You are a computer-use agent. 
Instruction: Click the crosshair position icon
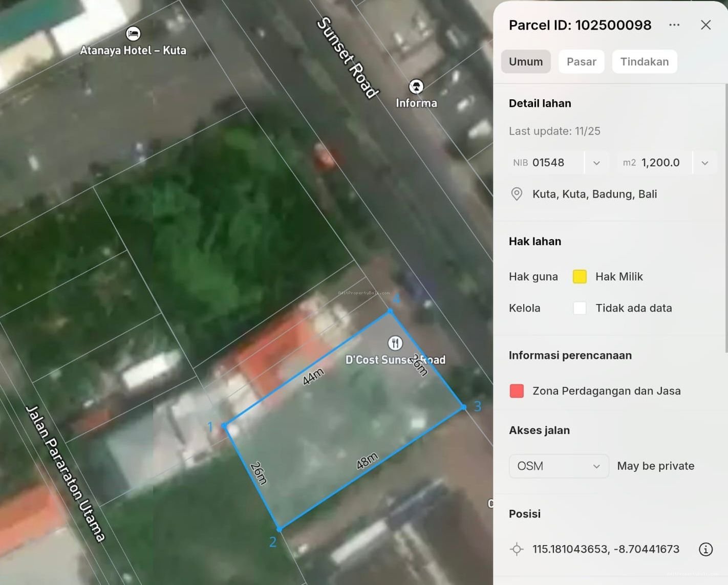coord(517,549)
